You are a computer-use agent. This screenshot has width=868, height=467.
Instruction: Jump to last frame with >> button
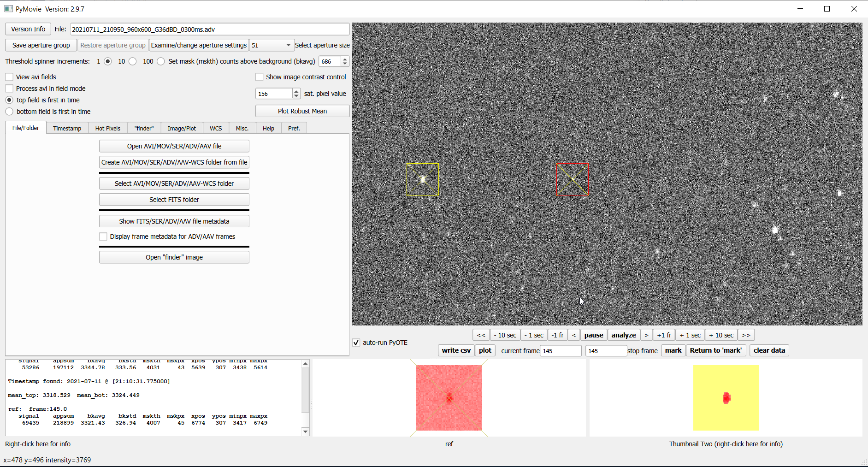tap(746, 335)
